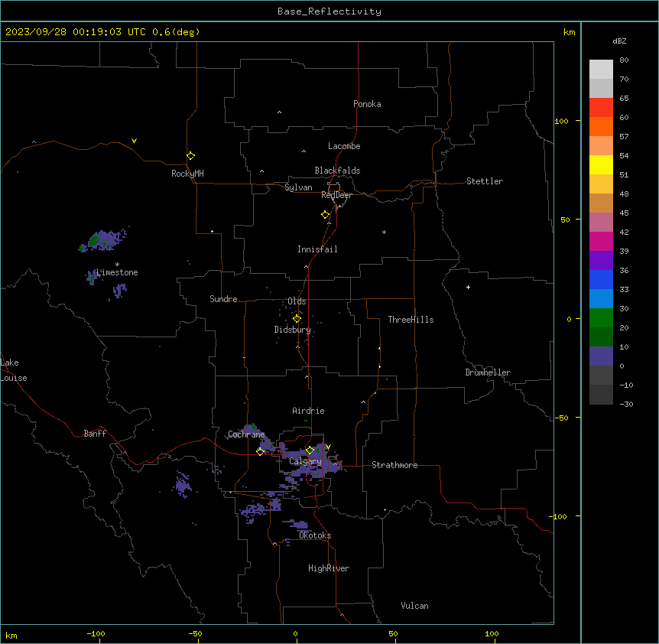Click the 33 dBZ blue swatch

point(601,298)
